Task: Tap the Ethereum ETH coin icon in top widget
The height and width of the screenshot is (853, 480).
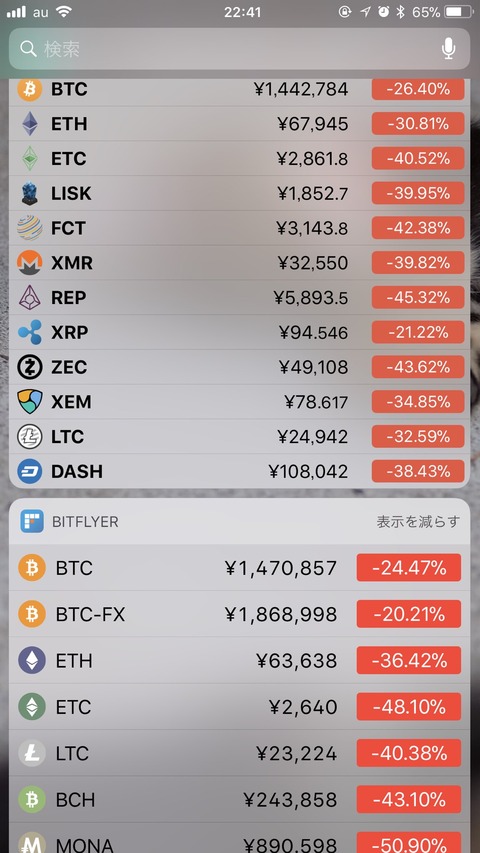Action: 30,123
